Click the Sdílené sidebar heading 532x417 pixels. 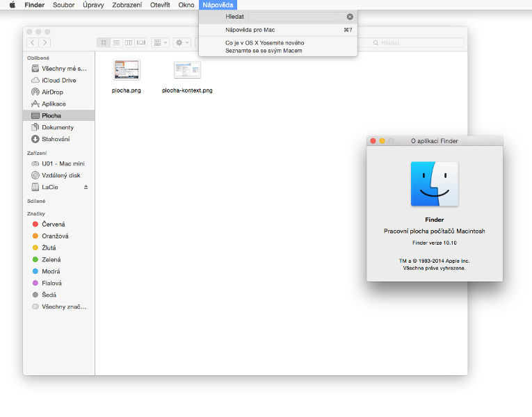point(36,201)
